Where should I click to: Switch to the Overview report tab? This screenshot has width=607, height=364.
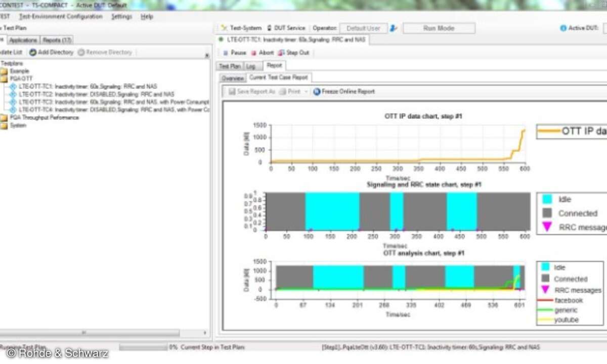click(232, 78)
